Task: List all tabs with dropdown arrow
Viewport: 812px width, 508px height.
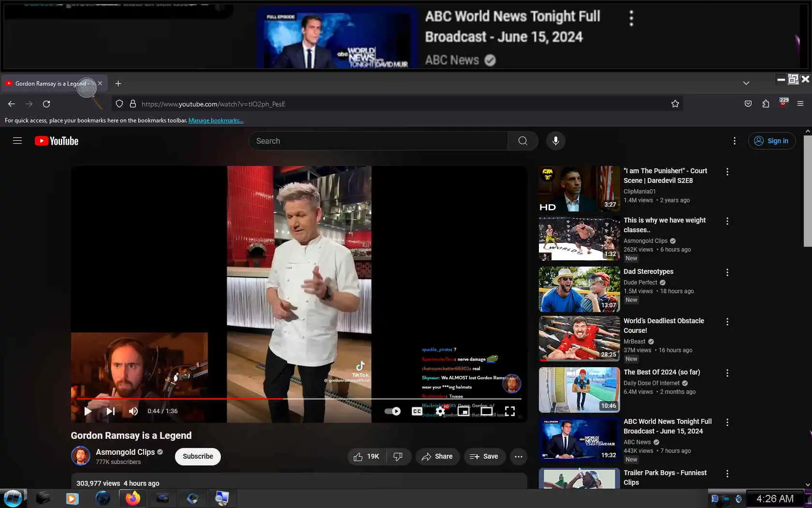Action: [x=746, y=83]
